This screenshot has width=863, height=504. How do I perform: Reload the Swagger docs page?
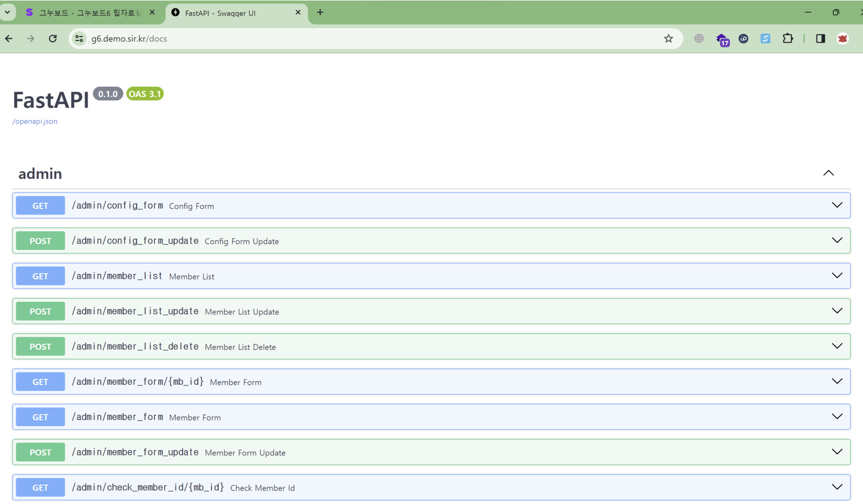53,38
